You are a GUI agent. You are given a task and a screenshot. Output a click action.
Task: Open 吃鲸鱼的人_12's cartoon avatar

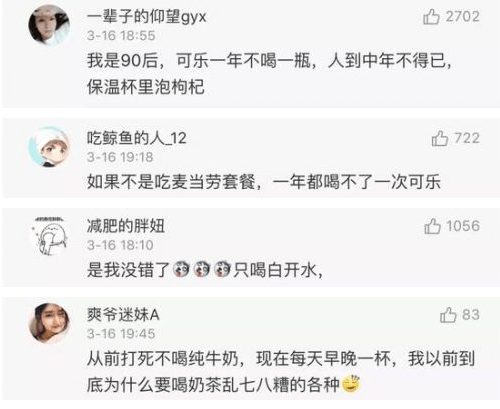coord(49,147)
